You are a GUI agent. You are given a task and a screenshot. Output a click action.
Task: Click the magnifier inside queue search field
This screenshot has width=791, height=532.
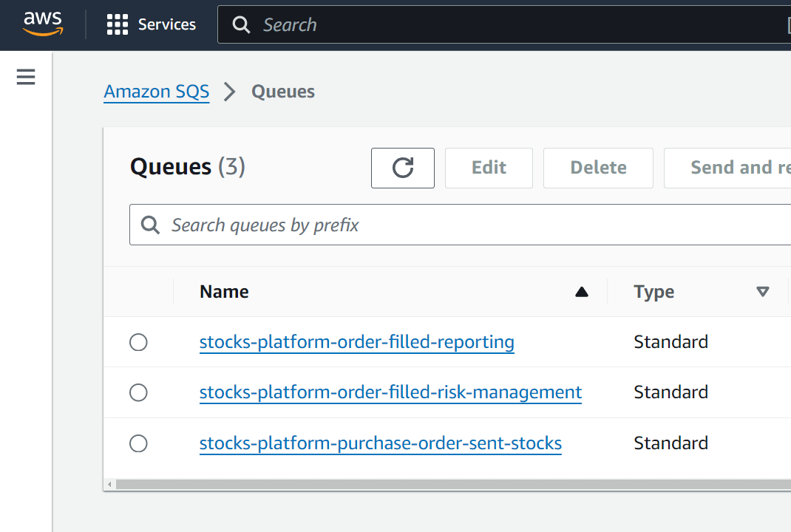point(150,225)
